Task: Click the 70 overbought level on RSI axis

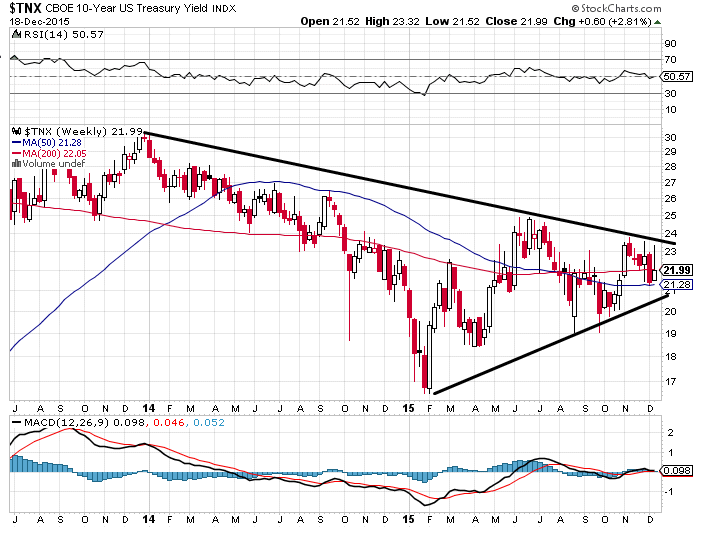Action: [x=670, y=59]
